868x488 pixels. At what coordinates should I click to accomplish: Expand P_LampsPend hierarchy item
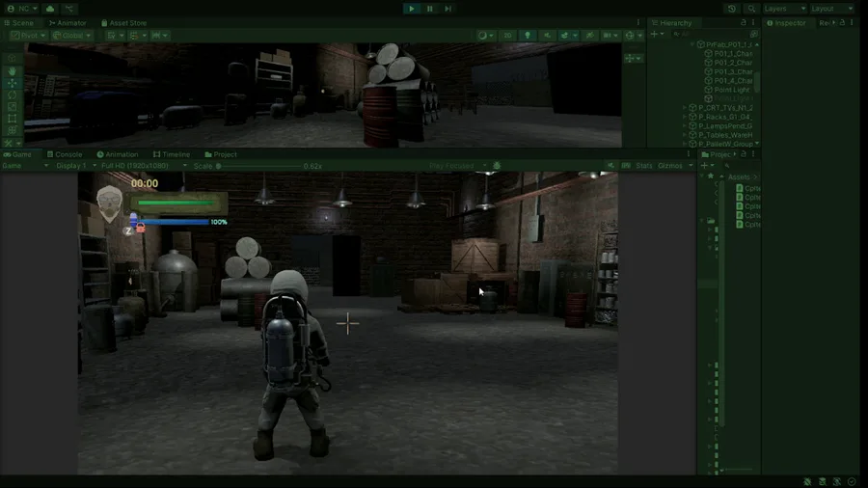(x=685, y=125)
